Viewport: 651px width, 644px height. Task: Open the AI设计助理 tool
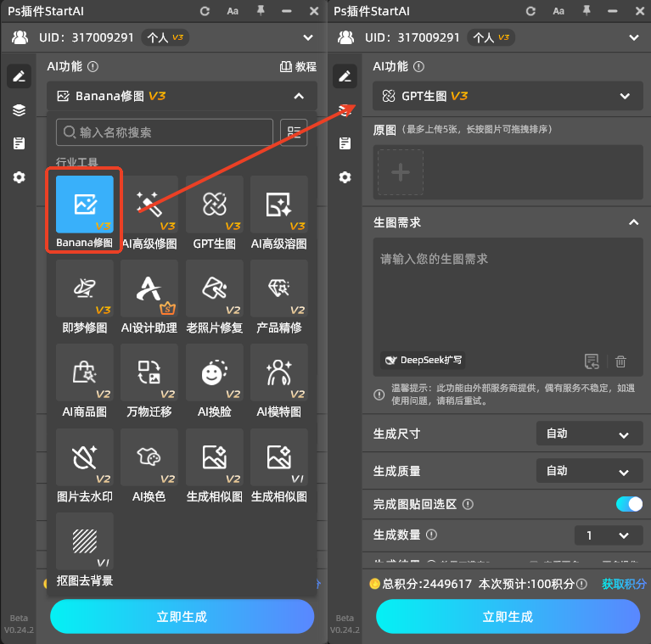[149, 288]
